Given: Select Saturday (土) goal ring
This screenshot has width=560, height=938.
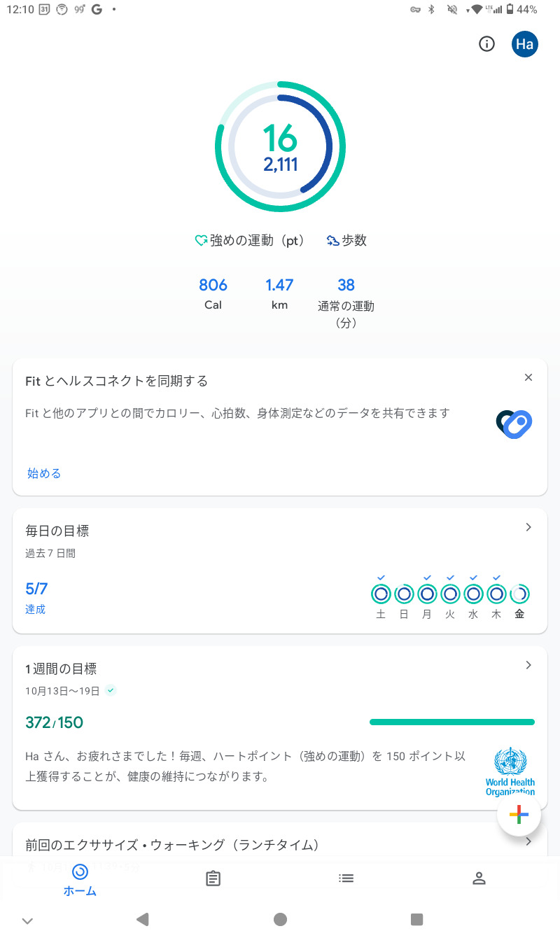Looking at the screenshot, I should point(381,594).
